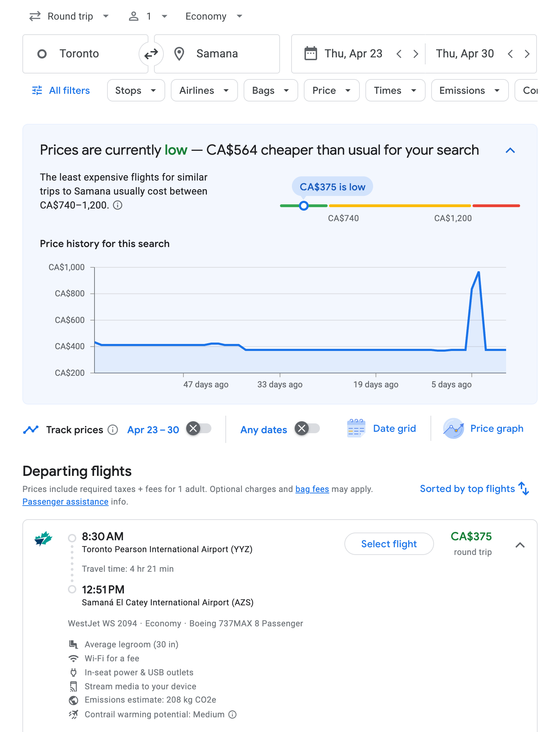This screenshot has width=560, height=732.
Task: Click the Track prices info icon
Action: [113, 430]
